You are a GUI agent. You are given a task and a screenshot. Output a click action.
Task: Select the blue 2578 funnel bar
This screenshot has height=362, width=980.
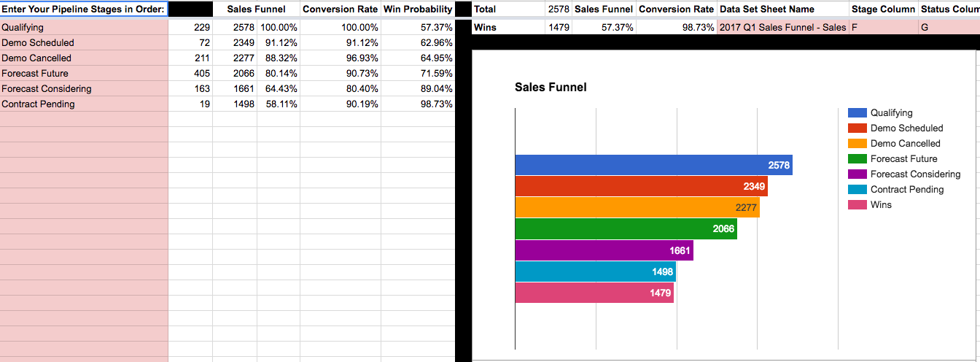pos(653,165)
